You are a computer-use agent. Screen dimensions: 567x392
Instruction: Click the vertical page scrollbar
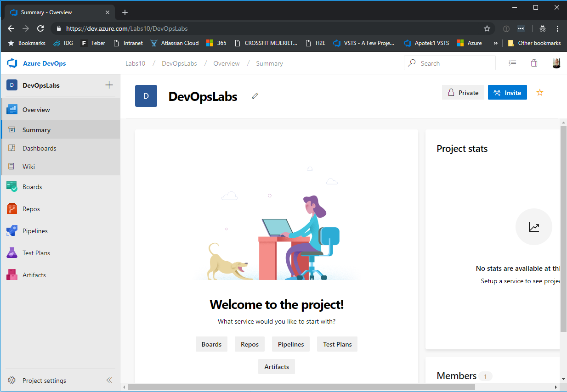[x=563, y=229]
